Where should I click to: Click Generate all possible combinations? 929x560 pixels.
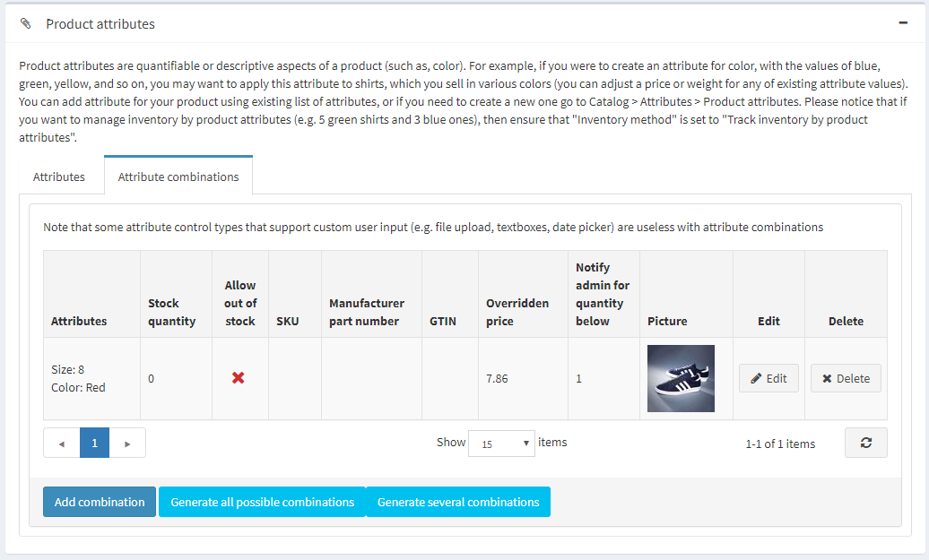262,502
